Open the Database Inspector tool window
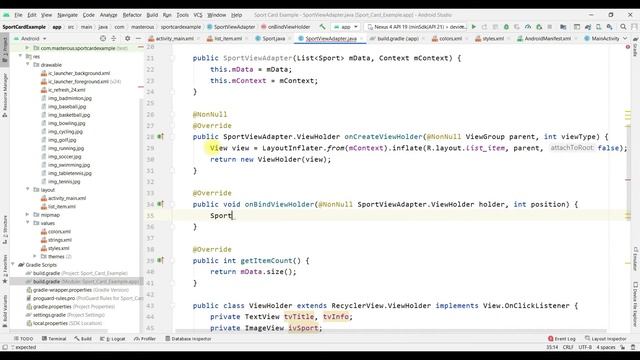This screenshot has height=360, width=640. pos(188,339)
